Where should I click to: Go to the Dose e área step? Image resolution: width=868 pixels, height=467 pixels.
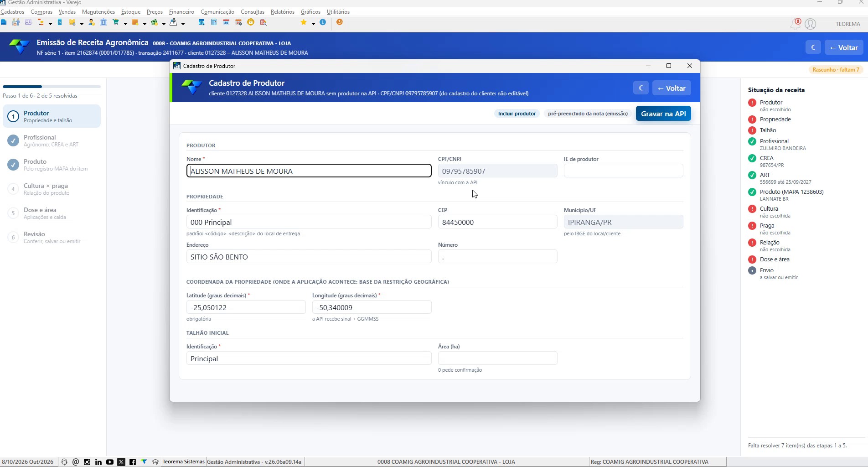click(52, 213)
